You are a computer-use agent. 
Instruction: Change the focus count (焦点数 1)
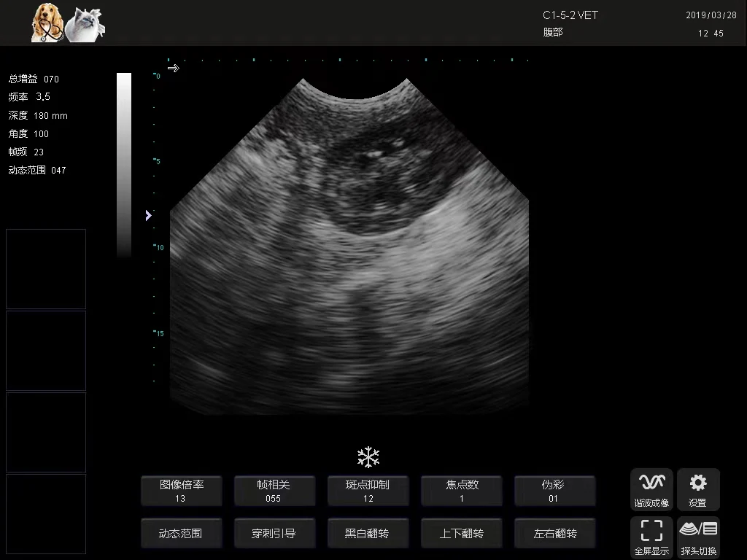click(461, 491)
